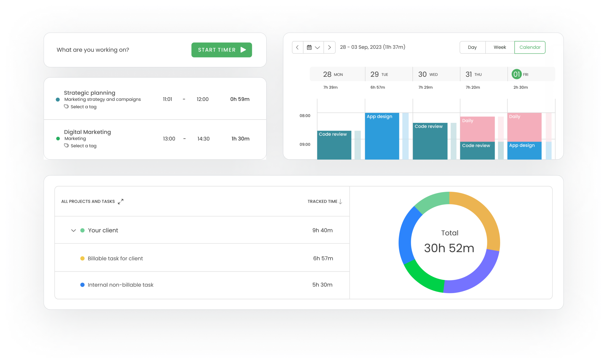Click the Tracked Time sort arrow

[x=340, y=202]
